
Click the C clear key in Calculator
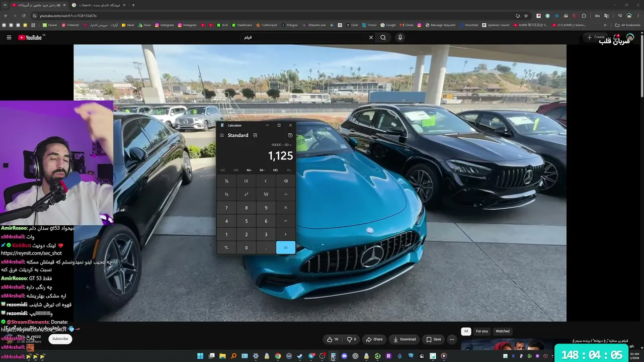click(266, 181)
